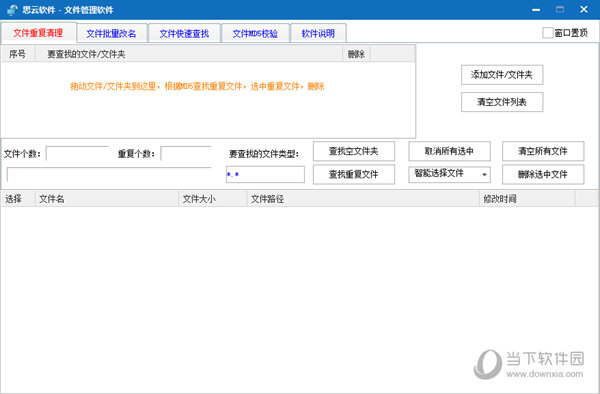This screenshot has height=394, width=600.
Task: Open the 文件批量改名 tab
Action: pyautogui.click(x=111, y=34)
